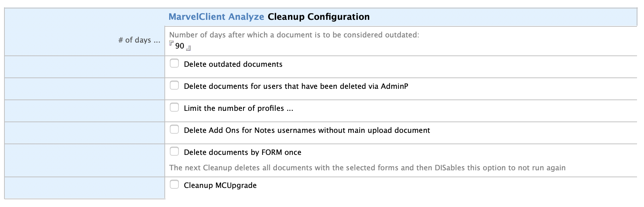This screenshot has width=644, height=207.
Task: Click into the 90 days input field
Action: 180,46
